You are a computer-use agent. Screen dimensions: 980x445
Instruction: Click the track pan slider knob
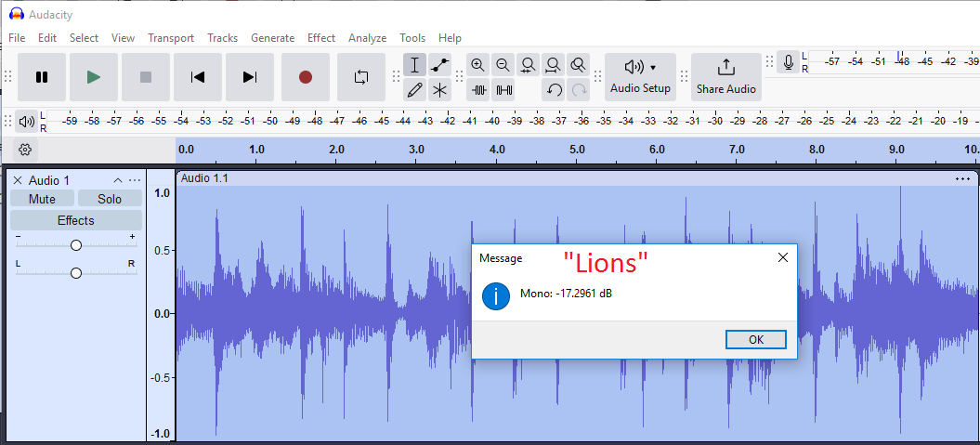75,273
